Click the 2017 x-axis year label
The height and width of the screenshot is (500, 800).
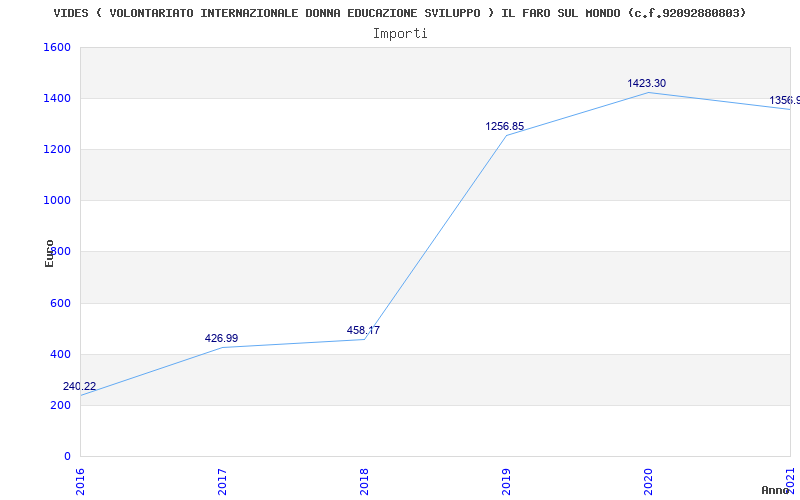(222, 480)
